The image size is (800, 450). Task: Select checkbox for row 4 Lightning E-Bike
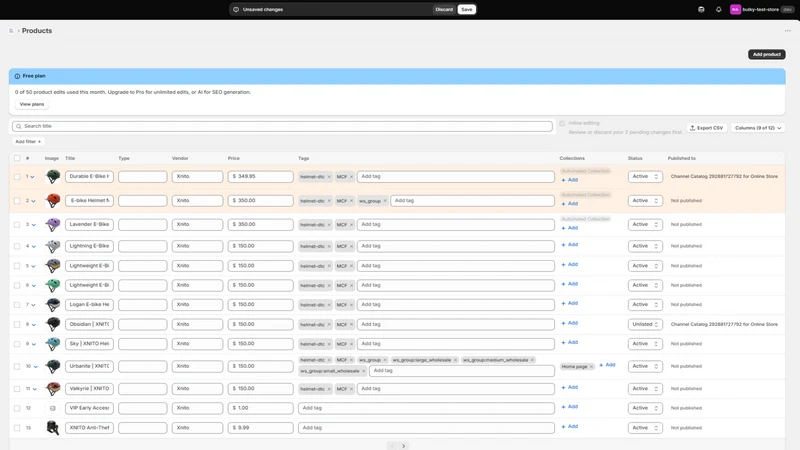pyautogui.click(x=17, y=246)
